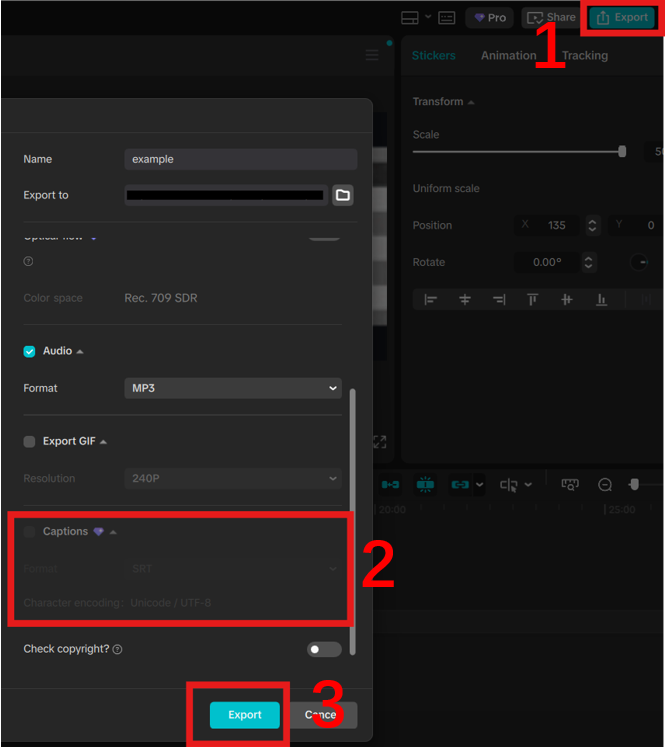This screenshot has height=747, width=665.
Task: Click the Export to path field
Action: [x=226, y=195]
